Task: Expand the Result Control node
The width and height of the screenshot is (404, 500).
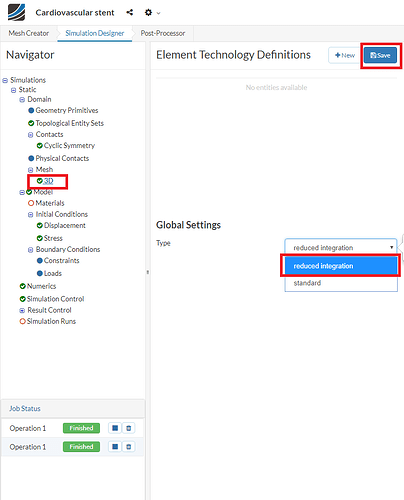Action: pos(22,311)
